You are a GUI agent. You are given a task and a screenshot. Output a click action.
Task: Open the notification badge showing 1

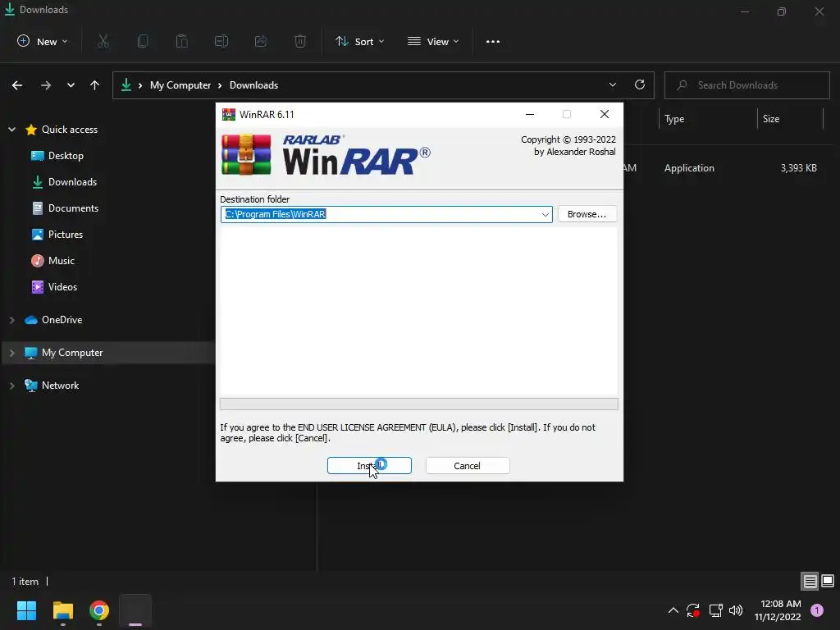(817, 609)
